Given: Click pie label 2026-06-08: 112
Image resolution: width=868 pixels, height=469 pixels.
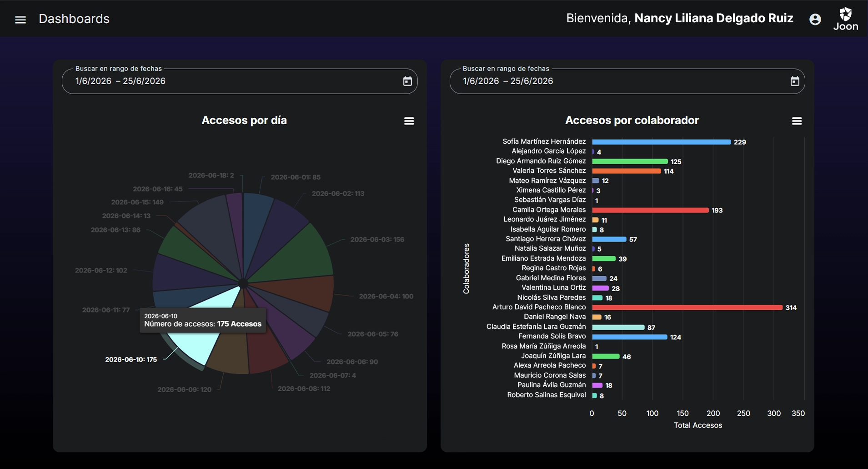Looking at the screenshot, I should 304,388.
